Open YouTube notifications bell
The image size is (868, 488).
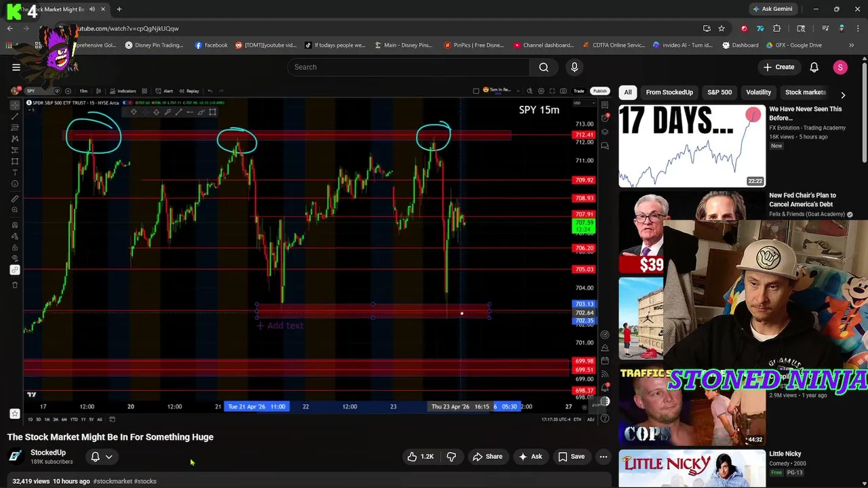coord(814,67)
